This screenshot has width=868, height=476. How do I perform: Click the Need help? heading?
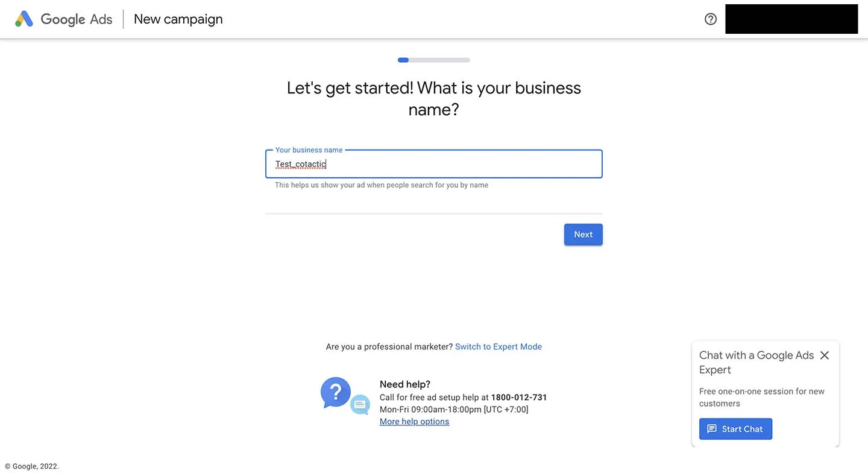404,384
